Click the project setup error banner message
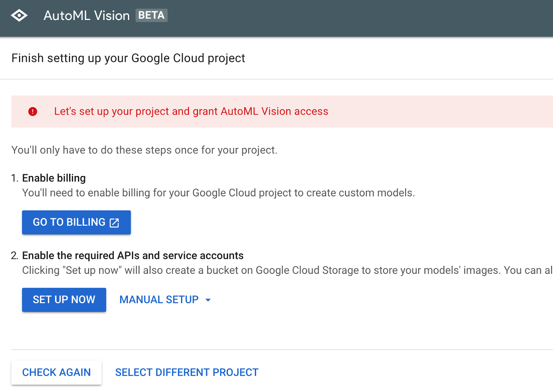This screenshot has width=553, height=392. point(190,111)
